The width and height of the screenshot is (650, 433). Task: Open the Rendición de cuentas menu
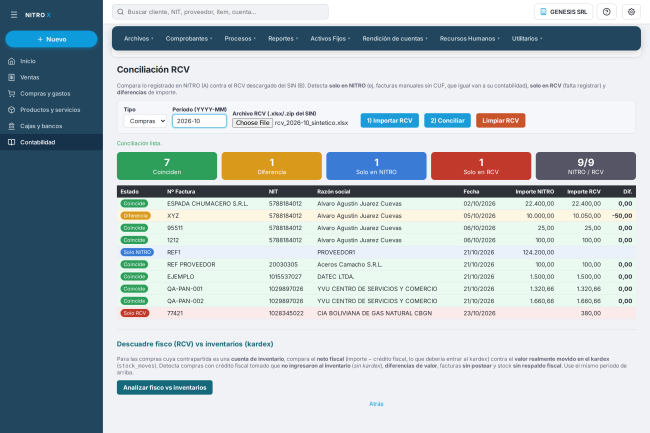coord(395,39)
